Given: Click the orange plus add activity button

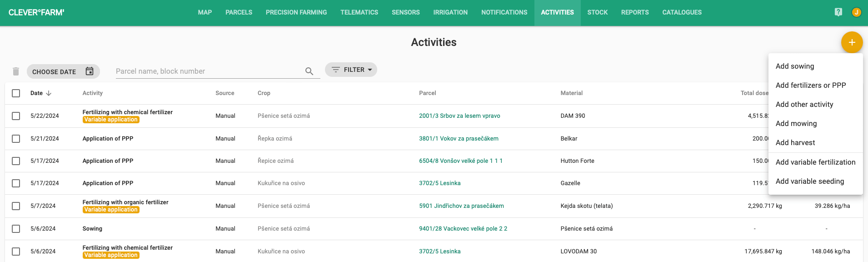Looking at the screenshot, I should [852, 42].
